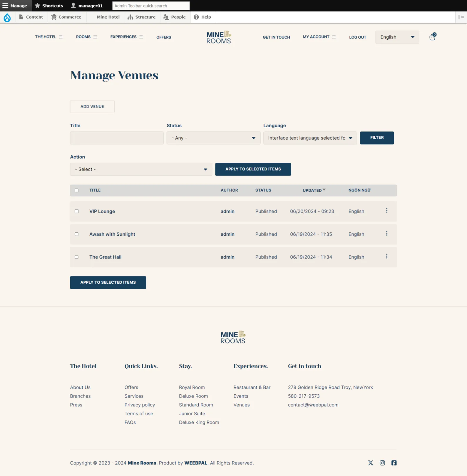Open FAQs footer link
Viewport: 467px width, 476px height.
pos(130,422)
